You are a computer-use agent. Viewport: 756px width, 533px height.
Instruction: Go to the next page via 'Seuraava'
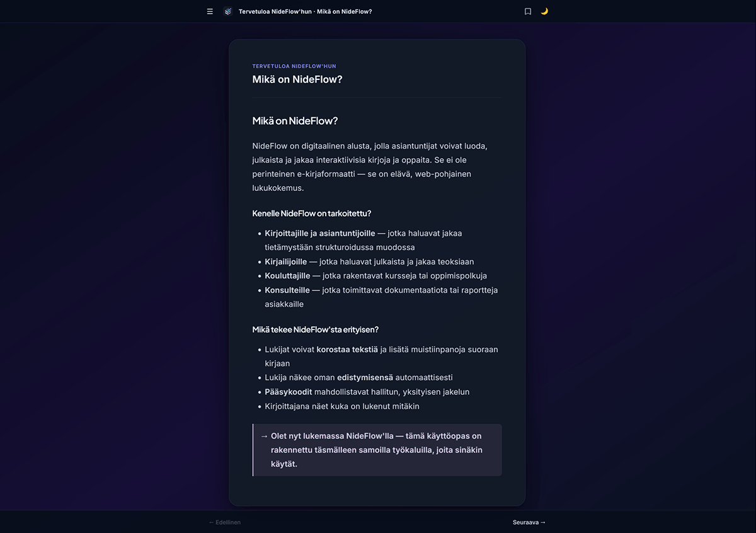[x=529, y=522]
